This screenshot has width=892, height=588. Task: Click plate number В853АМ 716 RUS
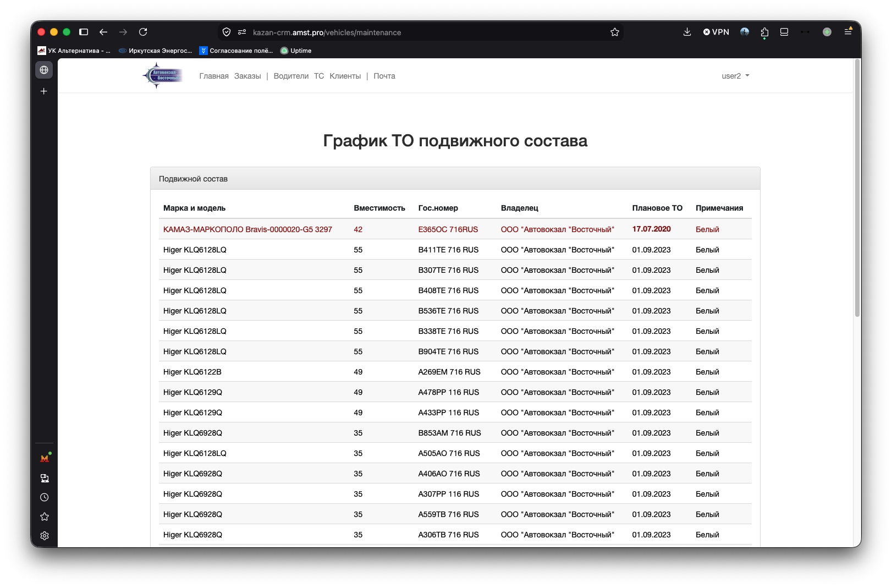(x=450, y=433)
